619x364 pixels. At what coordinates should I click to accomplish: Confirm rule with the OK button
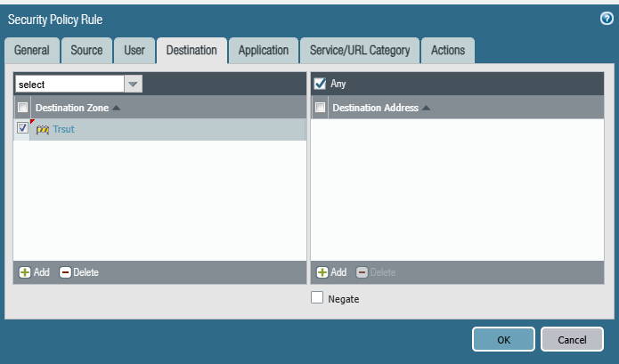pyautogui.click(x=503, y=339)
